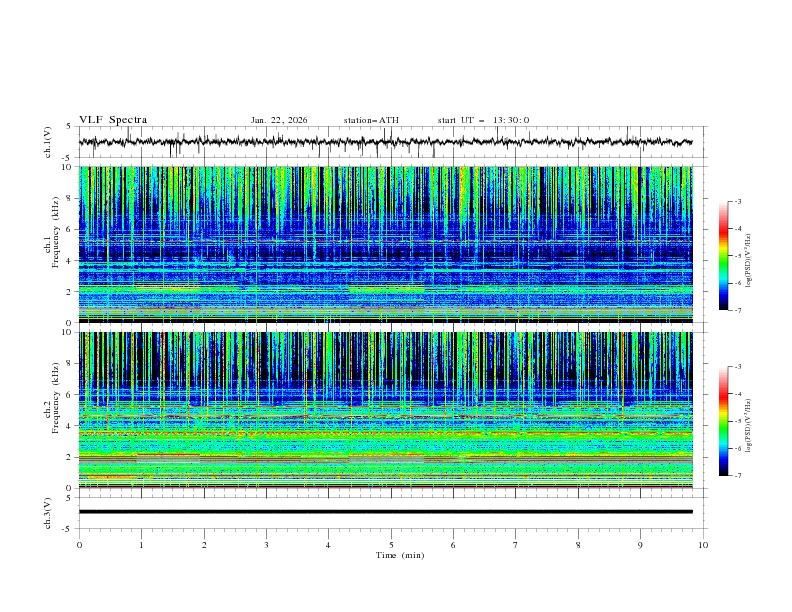The image size is (792, 612).
Task: Click the ch.1(V) waveform trace panel
Action: [390, 142]
